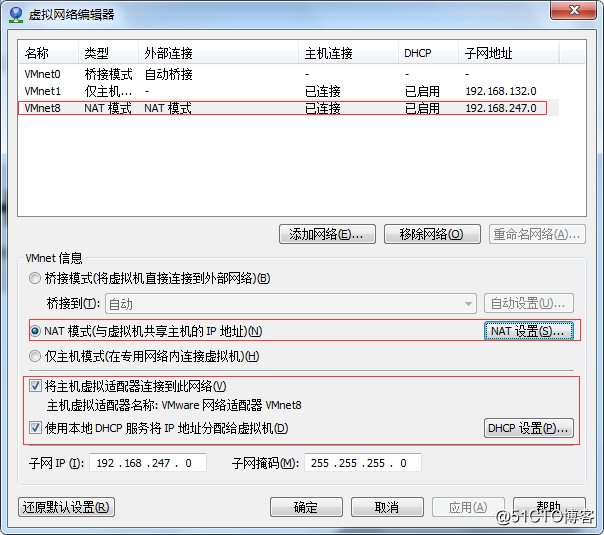The height and width of the screenshot is (535, 604).
Task: Open DHCP 设置(P)... dialog
Action: tap(528, 428)
